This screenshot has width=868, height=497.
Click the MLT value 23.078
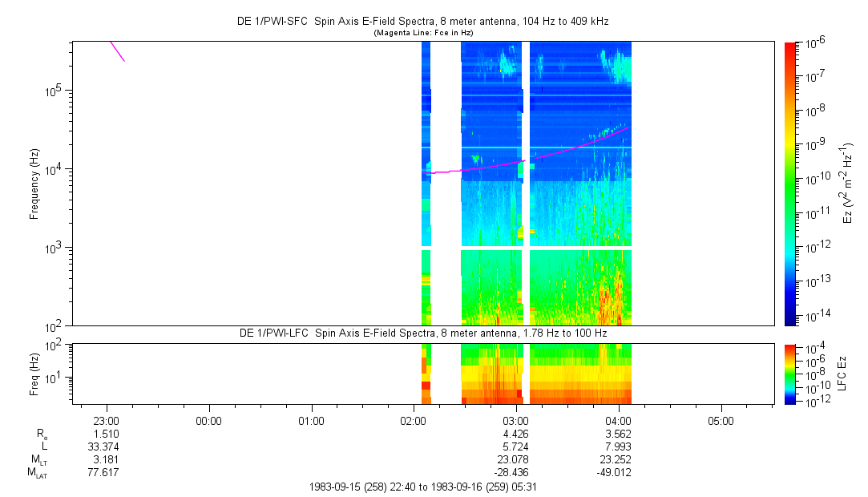point(513,459)
